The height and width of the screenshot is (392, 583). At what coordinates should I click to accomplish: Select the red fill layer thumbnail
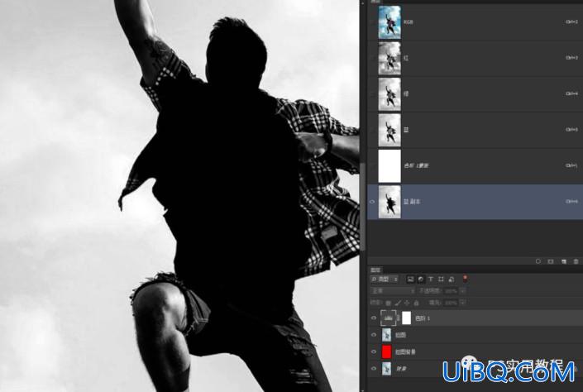click(x=387, y=351)
